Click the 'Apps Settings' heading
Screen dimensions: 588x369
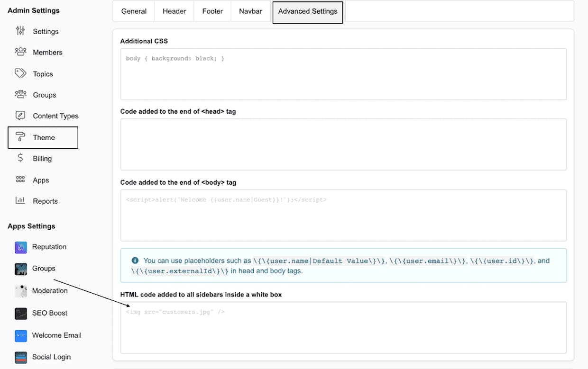pos(31,226)
